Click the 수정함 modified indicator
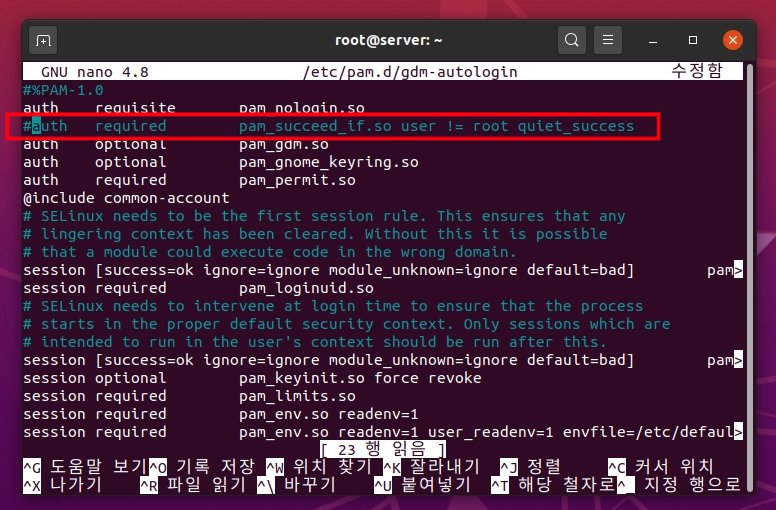Viewport: 776px width, 510px height. (697, 71)
